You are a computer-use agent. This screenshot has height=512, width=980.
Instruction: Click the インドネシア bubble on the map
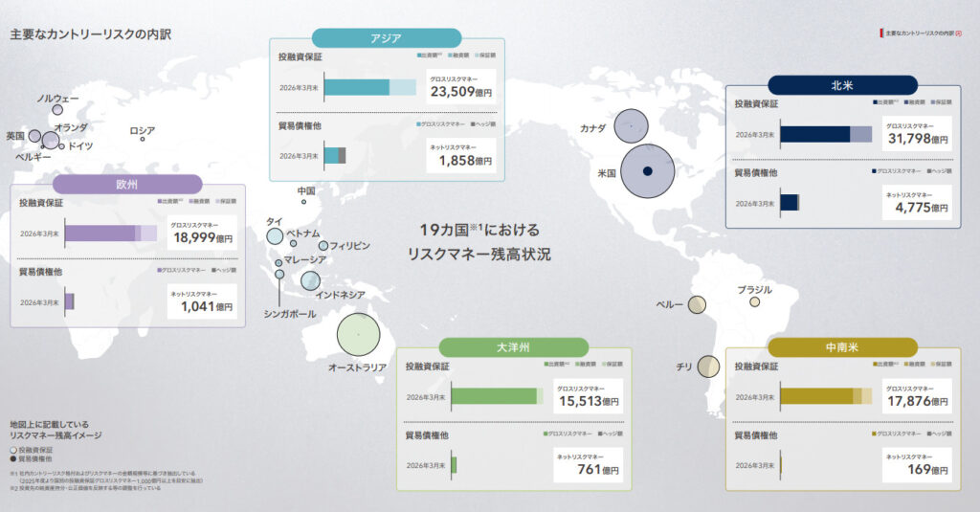[311, 280]
